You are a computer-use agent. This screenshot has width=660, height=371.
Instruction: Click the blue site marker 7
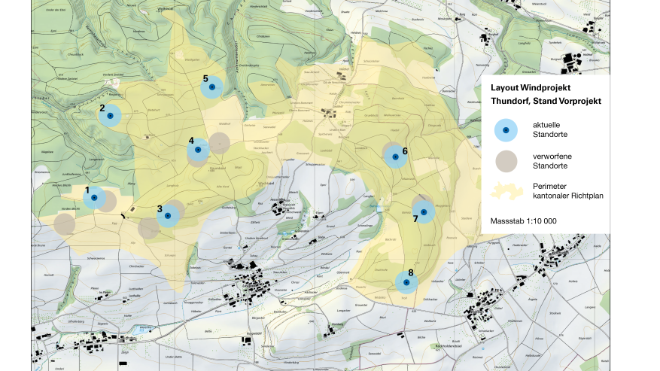[x=424, y=212]
